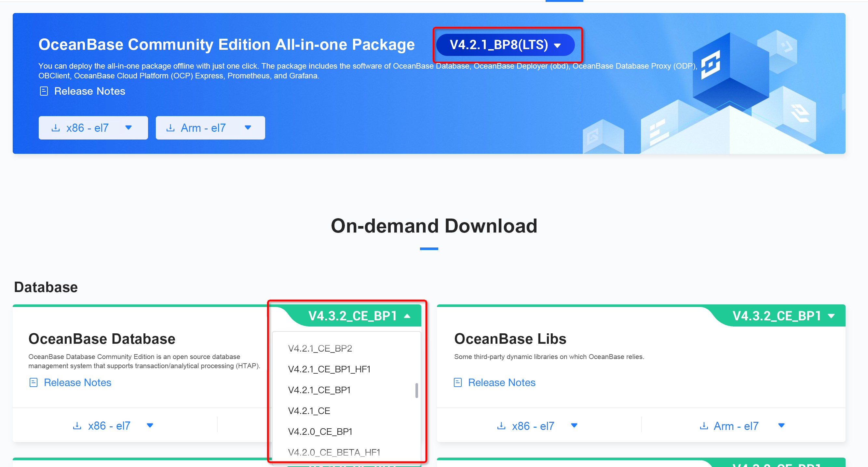The width and height of the screenshot is (868, 467).
Task: Expand All-in-one x86 - el7 dropdown arrow
Action: [129, 127]
